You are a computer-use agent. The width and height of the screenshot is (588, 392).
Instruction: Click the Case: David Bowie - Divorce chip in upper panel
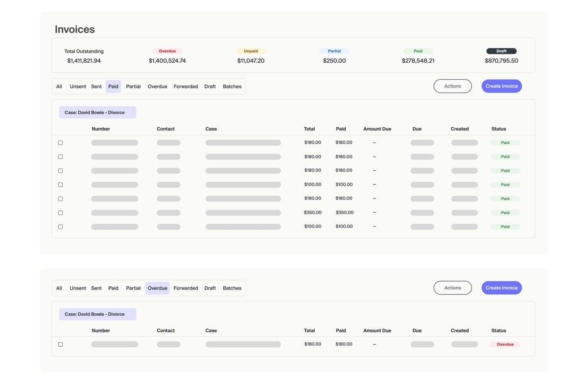tap(98, 112)
